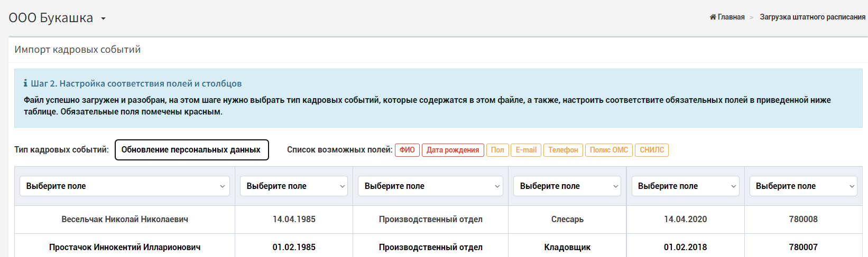Click Производственный отдел in Простачок's row
Screen dimensions: 868x257
point(430,246)
